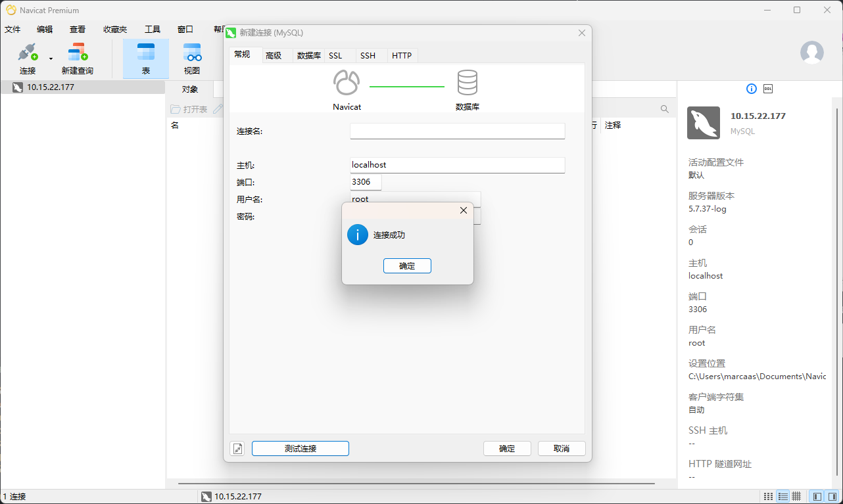843x504 pixels.
Task: Confirm the 连接成功 message with 确定
Action: [x=407, y=265]
